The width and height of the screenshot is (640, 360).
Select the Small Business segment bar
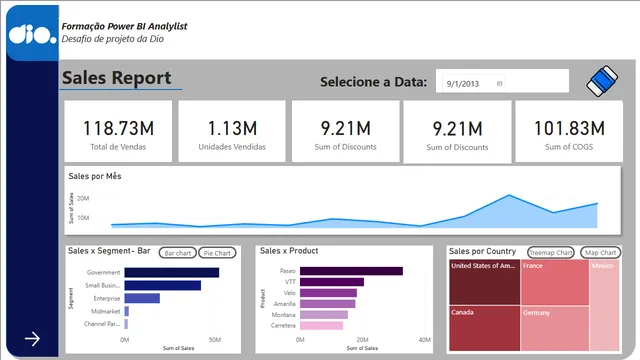click(162, 285)
